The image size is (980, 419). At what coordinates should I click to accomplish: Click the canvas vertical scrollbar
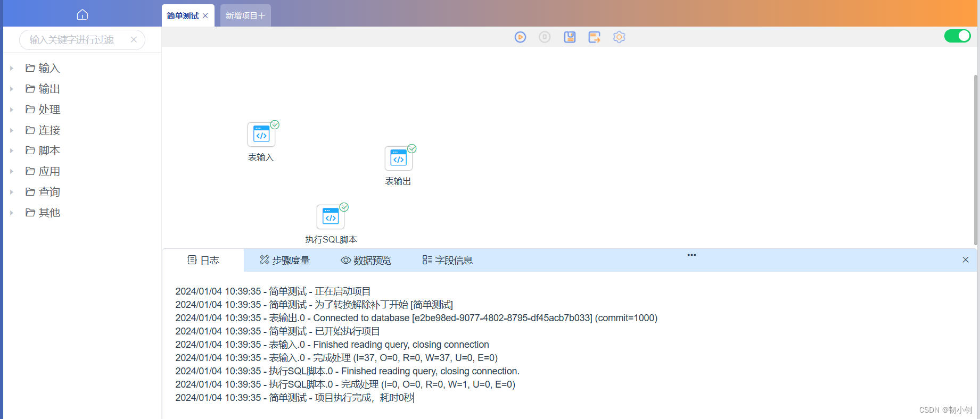tap(976, 160)
